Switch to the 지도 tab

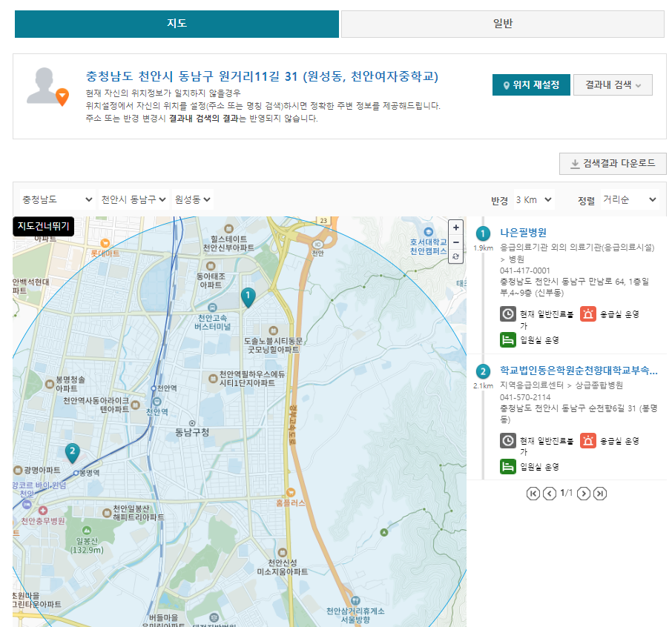(177, 24)
